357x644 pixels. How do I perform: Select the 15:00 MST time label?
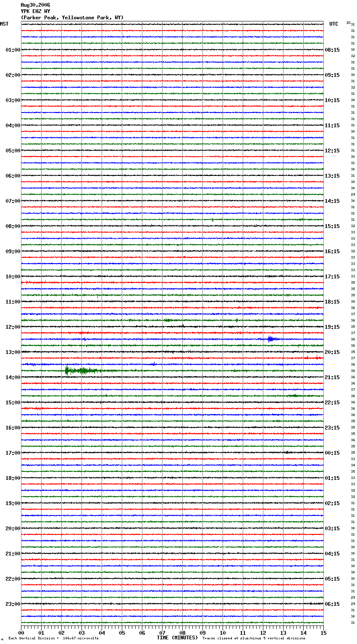tap(13, 403)
